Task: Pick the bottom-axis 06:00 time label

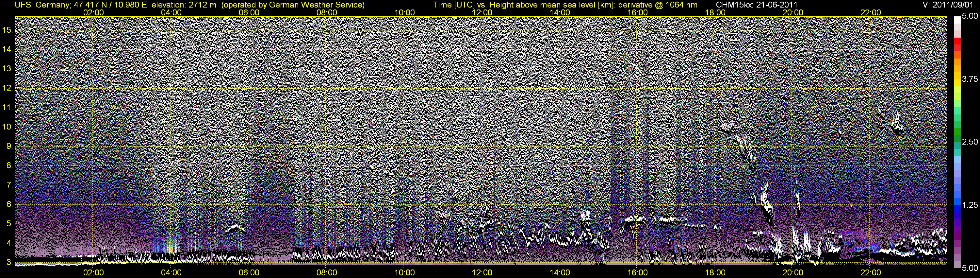Action: pos(249,273)
